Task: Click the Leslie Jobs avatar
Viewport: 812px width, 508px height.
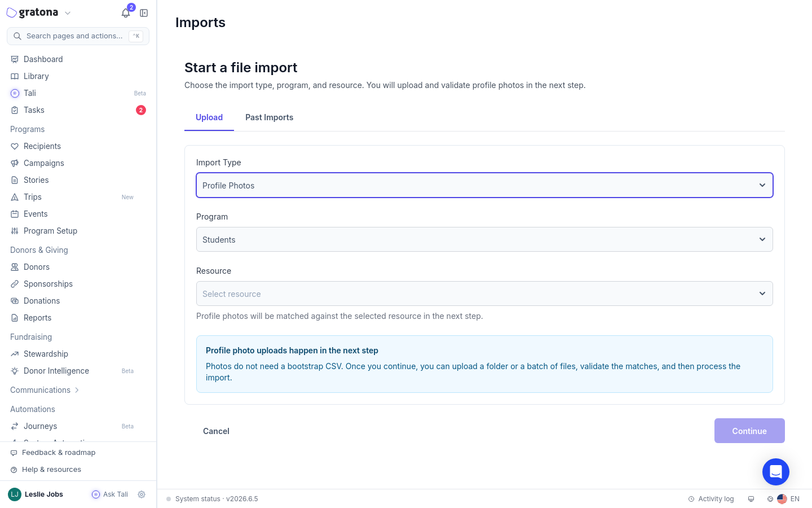Action: tap(15, 494)
